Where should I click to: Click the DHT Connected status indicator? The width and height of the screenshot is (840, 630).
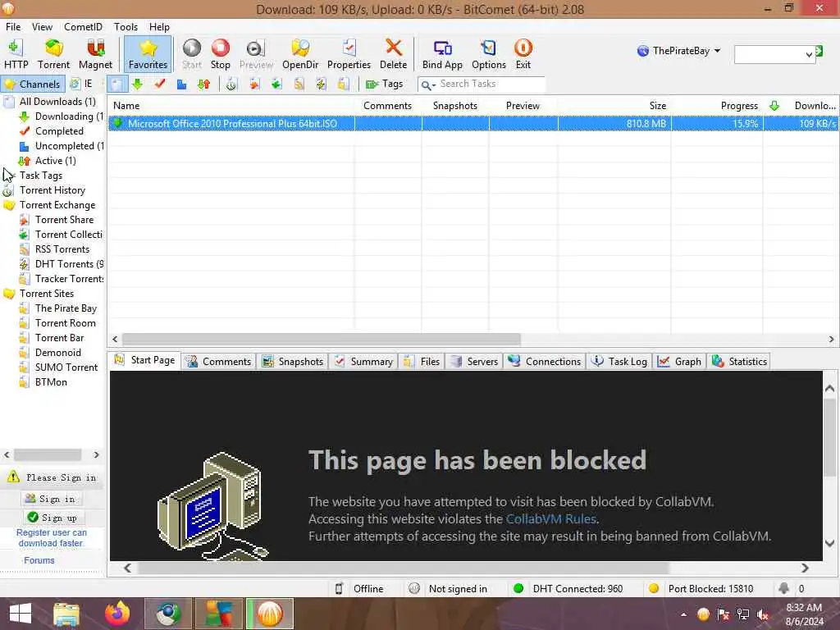(x=569, y=589)
